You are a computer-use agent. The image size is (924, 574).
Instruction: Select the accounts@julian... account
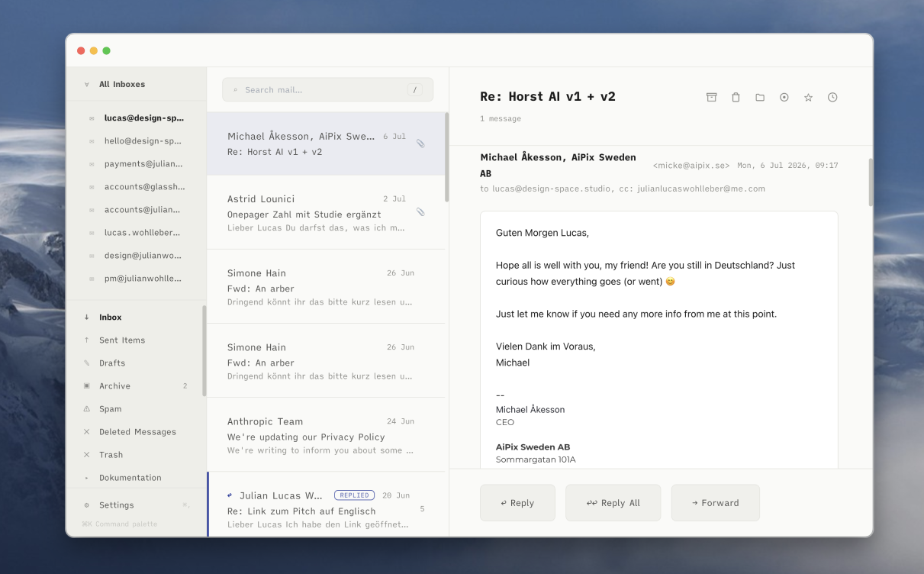pyautogui.click(x=136, y=210)
